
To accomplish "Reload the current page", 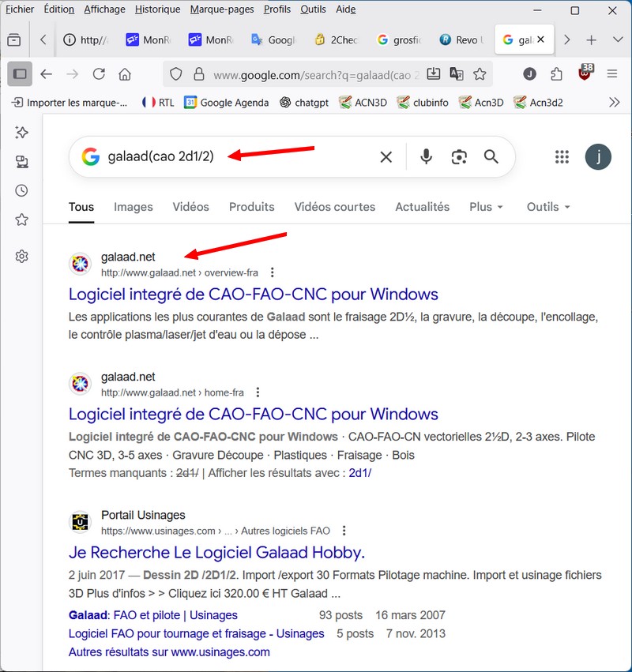I will 99,74.
